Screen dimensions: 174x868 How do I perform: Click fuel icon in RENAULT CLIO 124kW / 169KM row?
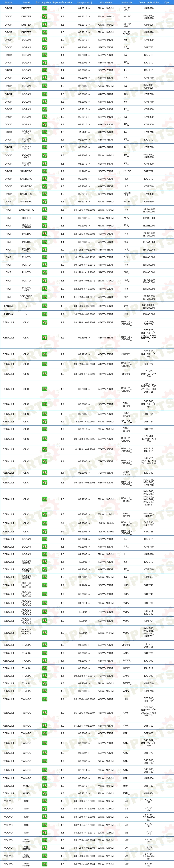45,523
